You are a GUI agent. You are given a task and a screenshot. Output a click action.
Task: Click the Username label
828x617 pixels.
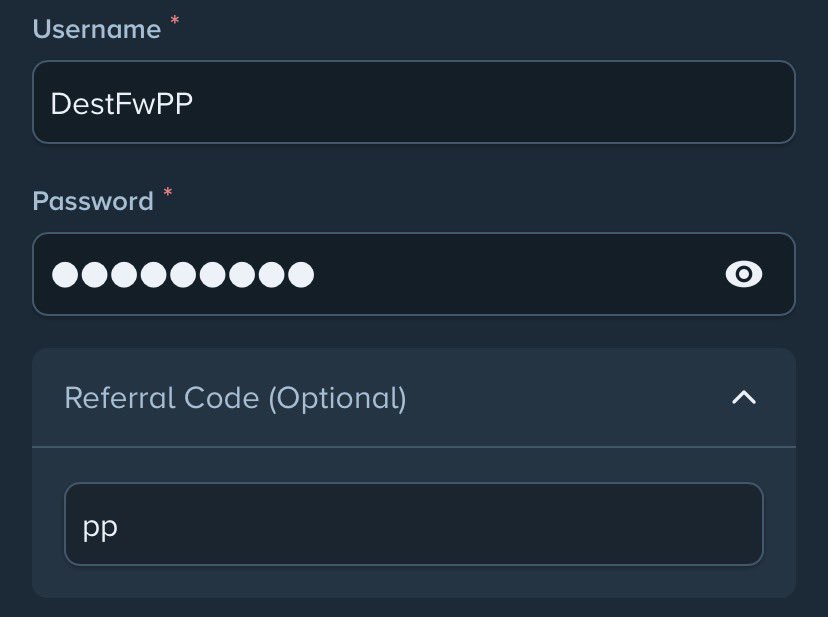click(x=97, y=29)
